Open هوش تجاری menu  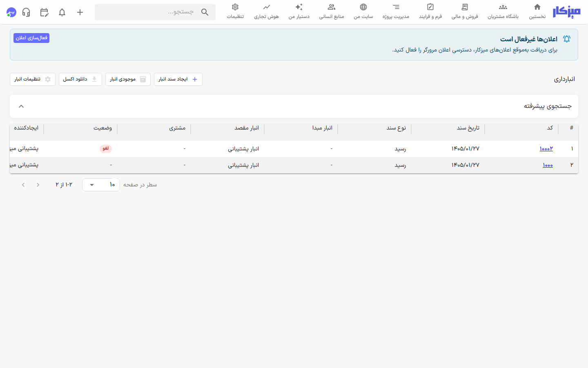click(x=266, y=12)
